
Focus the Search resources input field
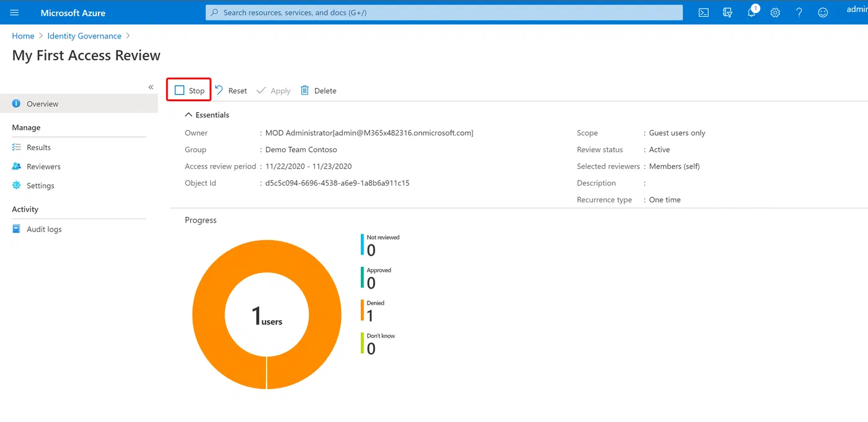pos(444,12)
